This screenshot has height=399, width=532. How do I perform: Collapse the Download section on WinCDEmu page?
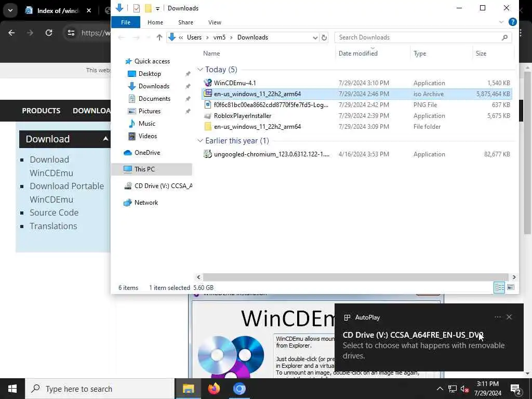coord(105,139)
